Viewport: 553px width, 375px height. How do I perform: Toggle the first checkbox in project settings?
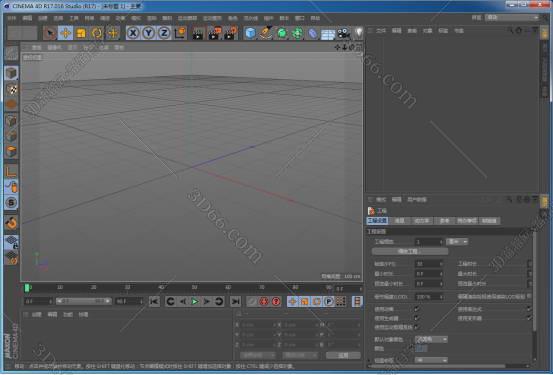tap(417, 309)
